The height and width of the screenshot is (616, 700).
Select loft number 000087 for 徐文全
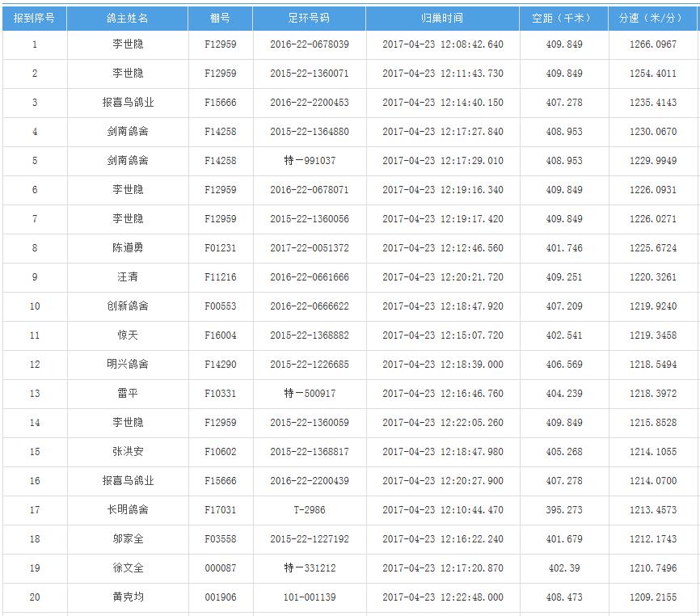click(x=220, y=568)
